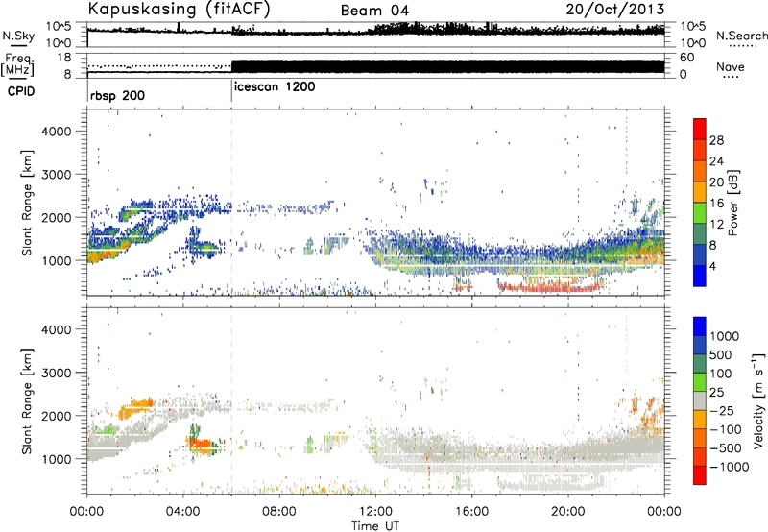Click the '-1000' velocity colorbar tick label
The width and height of the screenshot is (768, 532).
730,467
